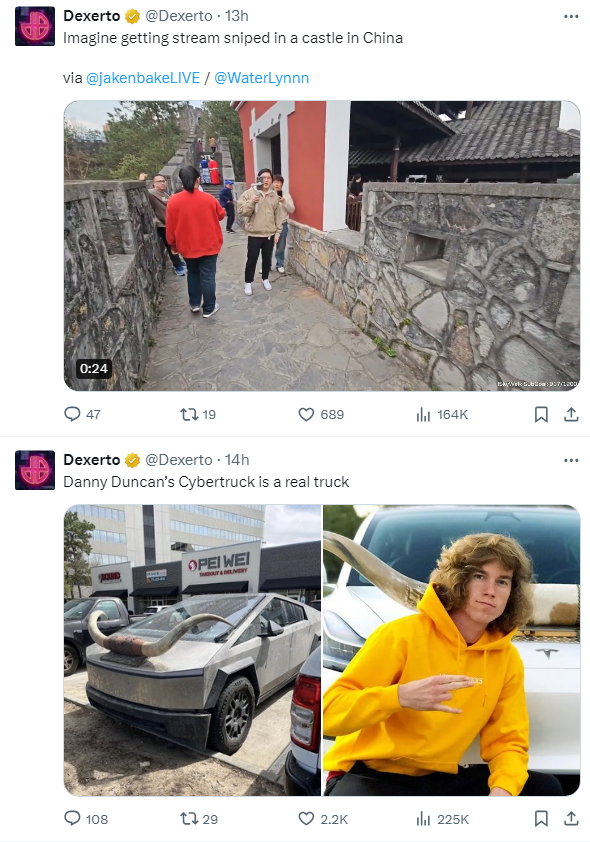This screenshot has height=842, width=590.
Task: Share the stream sniped tweet
Action: [571, 414]
